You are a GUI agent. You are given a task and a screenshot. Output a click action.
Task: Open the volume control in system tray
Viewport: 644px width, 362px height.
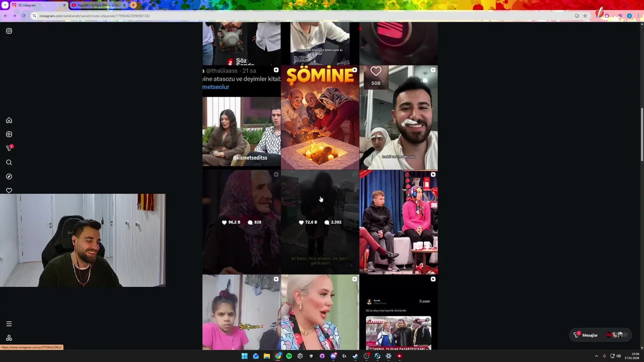pos(618,356)
